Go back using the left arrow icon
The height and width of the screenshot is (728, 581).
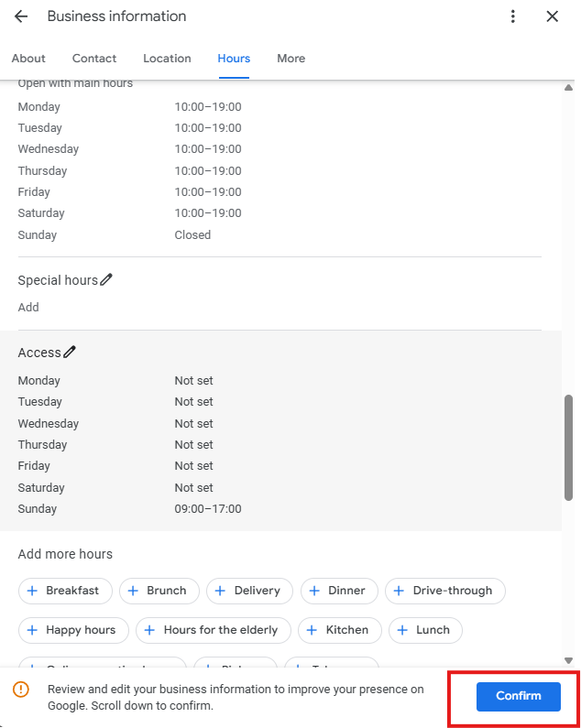(21, 16)
